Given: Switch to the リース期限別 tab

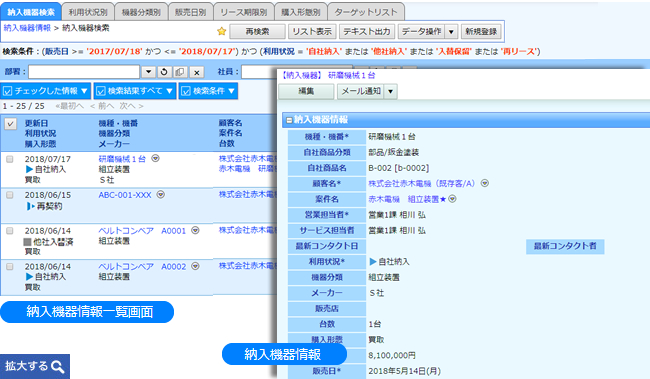Looking at the screenshot, I should point(244,12).
